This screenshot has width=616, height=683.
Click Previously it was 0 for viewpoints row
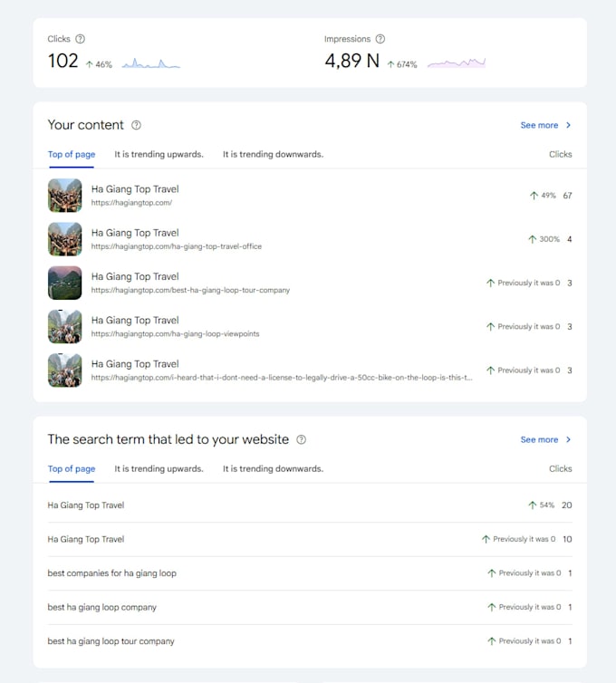pyautogui.click(x=528, y=327)
